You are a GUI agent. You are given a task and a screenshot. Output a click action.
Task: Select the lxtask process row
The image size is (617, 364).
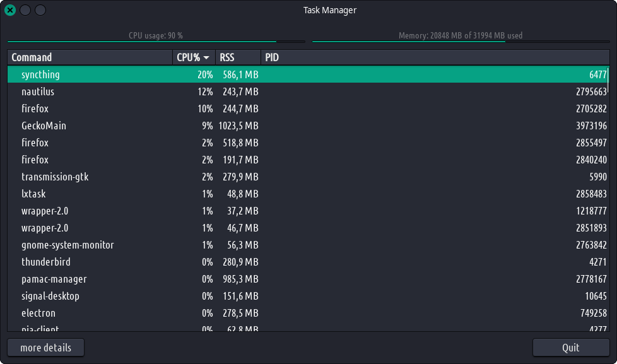(33, 194)
